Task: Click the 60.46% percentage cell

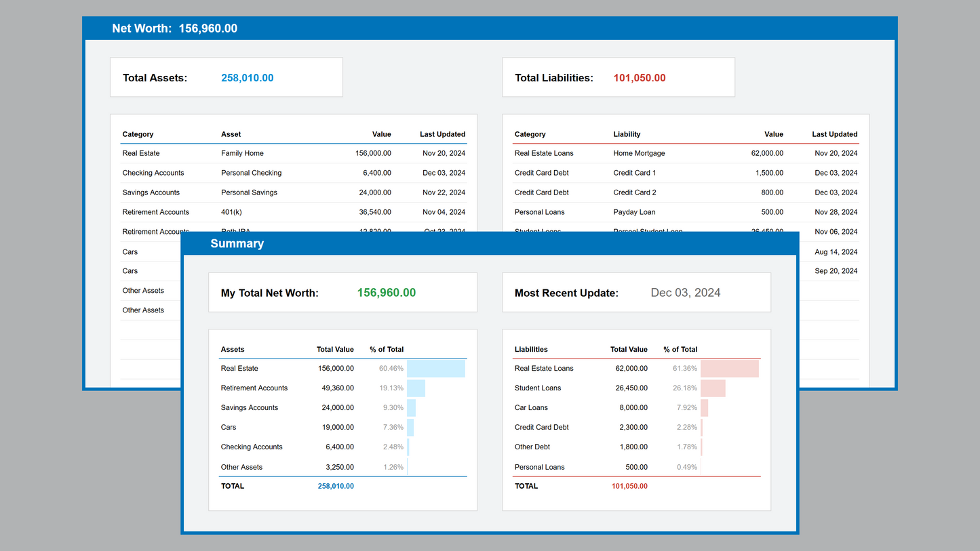Action: pos(391,369)
